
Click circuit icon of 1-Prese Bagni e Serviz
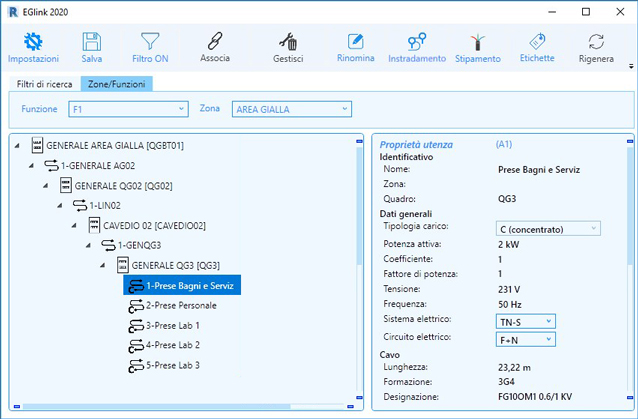(136, 286)
